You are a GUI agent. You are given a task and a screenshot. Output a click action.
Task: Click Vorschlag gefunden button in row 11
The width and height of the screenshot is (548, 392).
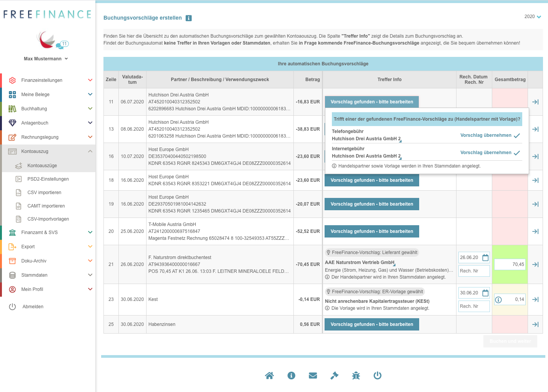click(372, 102)
